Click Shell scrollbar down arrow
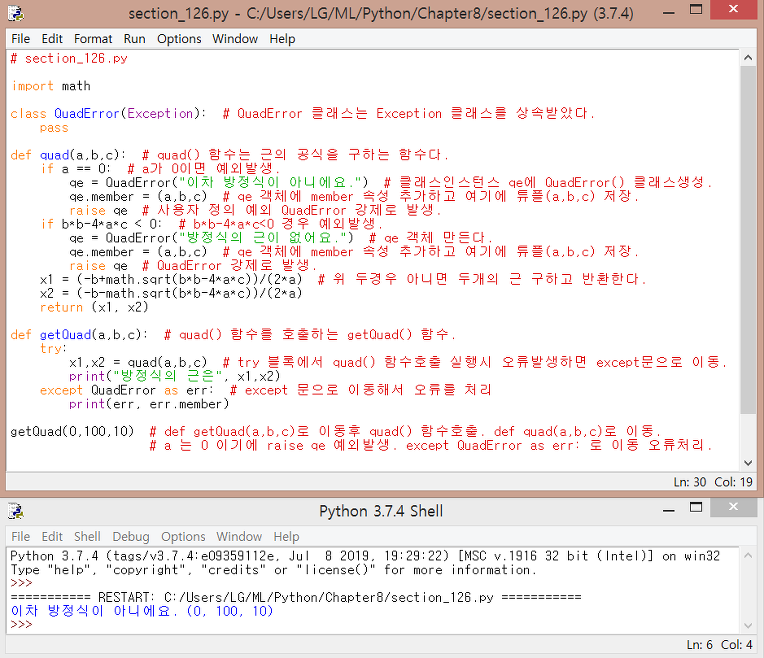The height and width of the screenshot is (658, 764). click(x=748, y=626)
